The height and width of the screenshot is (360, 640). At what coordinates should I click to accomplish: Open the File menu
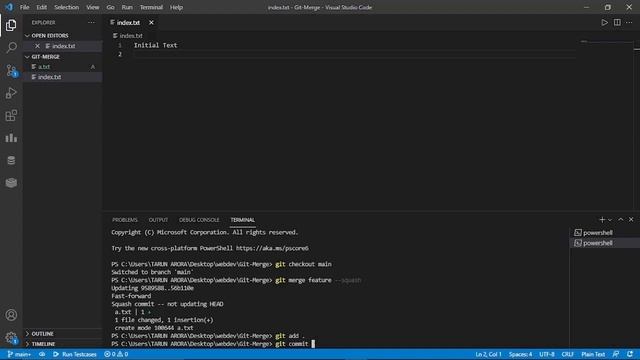click(x=24, y=7)
